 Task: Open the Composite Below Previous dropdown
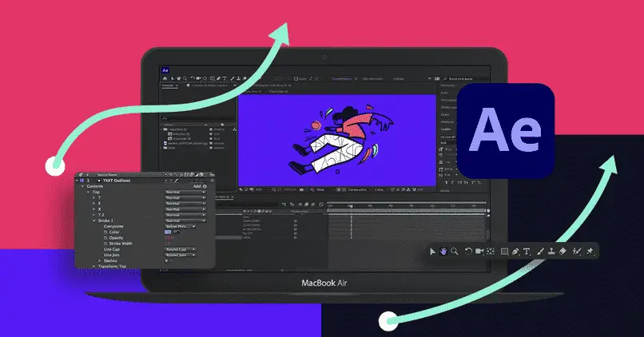(181, 226)
